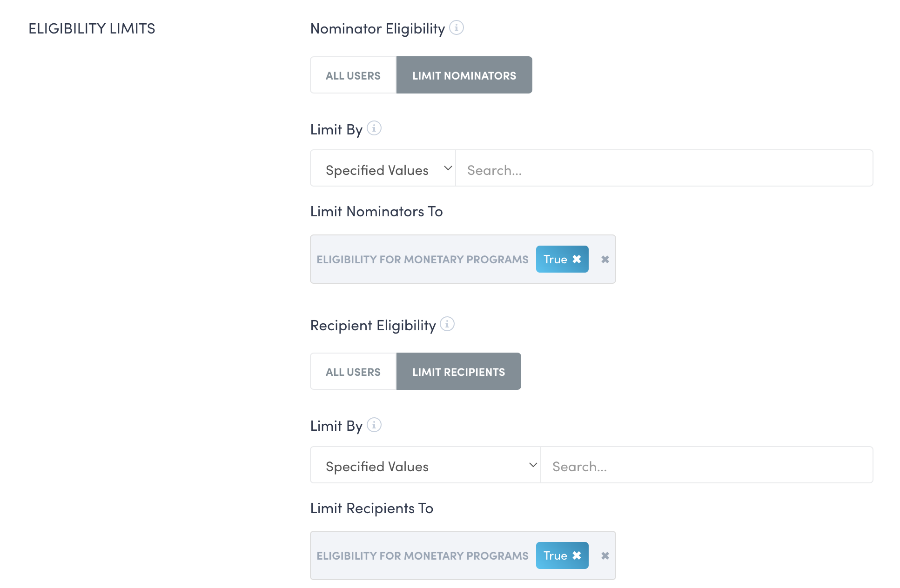
Task: Click info icon beside Recipient Eligibility
Action: (x=447, y=324)
